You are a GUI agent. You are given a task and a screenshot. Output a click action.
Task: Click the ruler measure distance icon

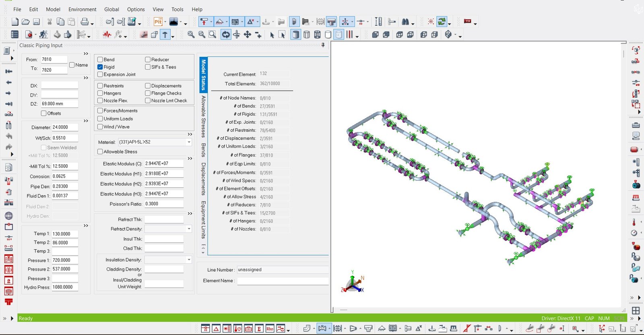[378, 22]
